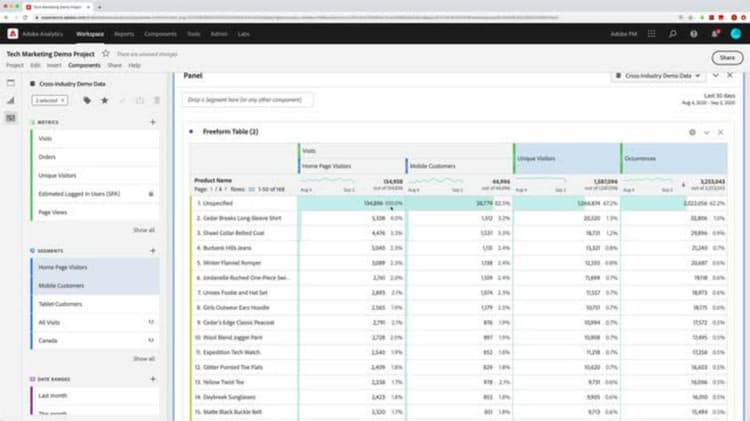The height and width of the screenshot is (421, 750).
Task: Open the user profile avatar
Action: click(736, 34)
